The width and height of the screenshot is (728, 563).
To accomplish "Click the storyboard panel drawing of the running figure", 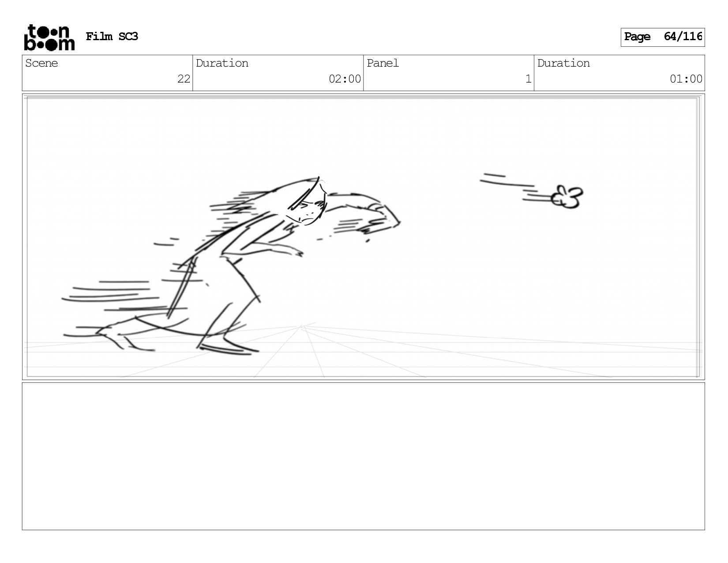I will [363, 237].
